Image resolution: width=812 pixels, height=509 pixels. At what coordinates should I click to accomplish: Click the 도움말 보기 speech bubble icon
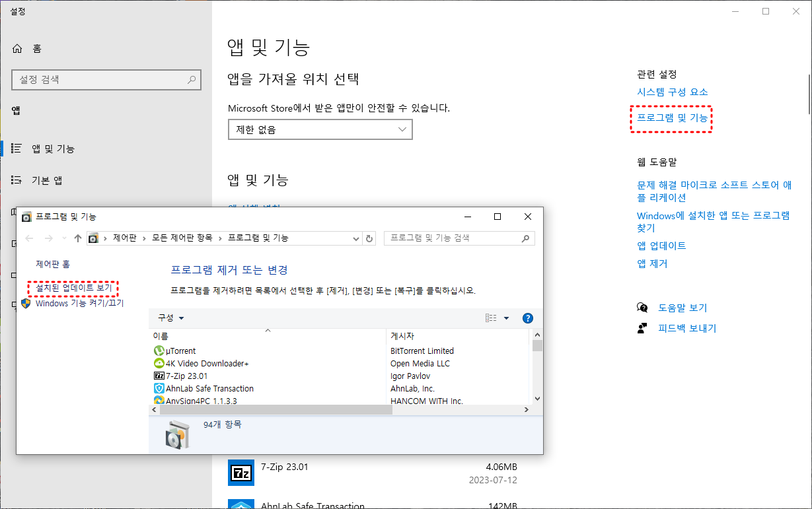pos(642,308)
